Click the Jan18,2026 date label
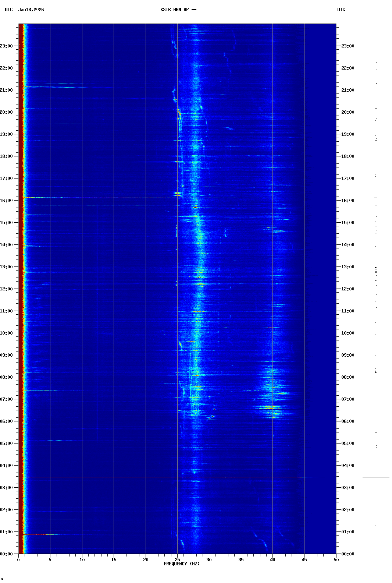Screen dimensions: 392x583 click(x=31, y=10)
